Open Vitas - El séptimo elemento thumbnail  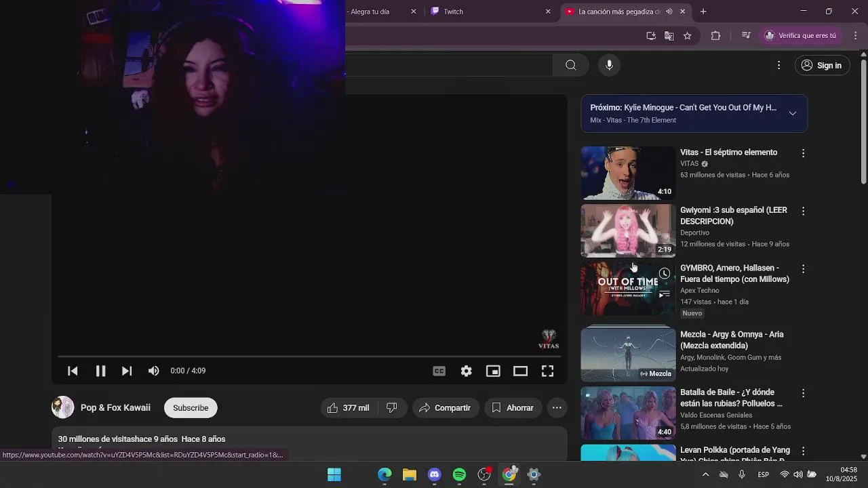[628, 173]
